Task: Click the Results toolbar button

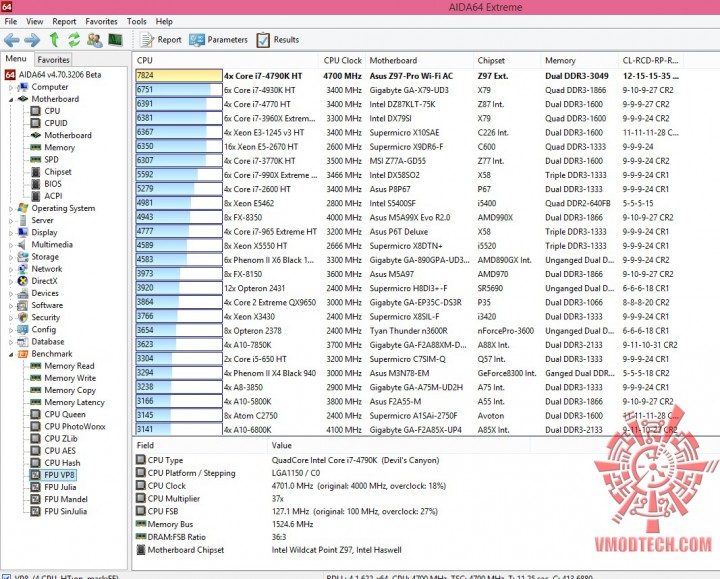Action: pyautogui.click(x=278, y=40)
